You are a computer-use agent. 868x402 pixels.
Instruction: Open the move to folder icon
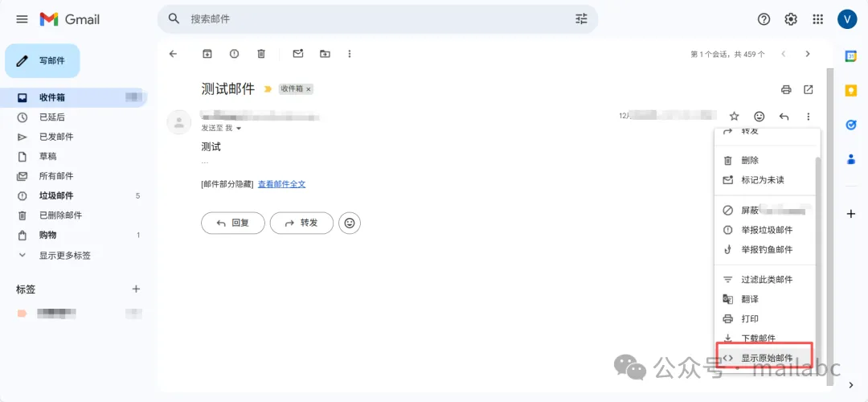click(325, 54)
